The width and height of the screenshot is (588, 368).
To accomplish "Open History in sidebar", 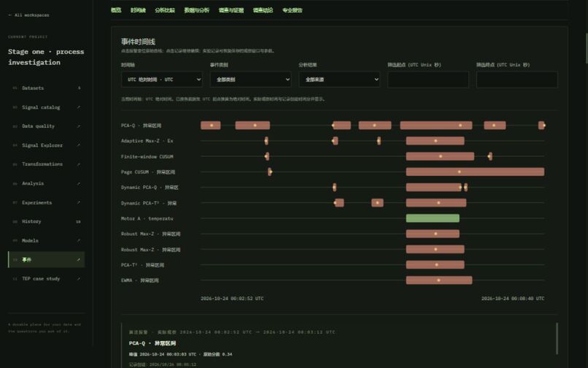I will pyautogui.click(x=47, y=221).
